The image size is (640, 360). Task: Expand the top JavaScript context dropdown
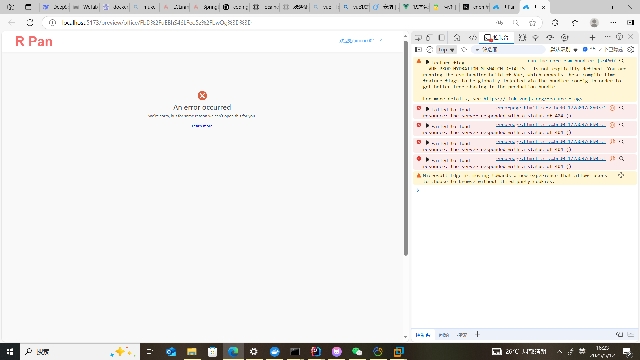pos(446,49)
